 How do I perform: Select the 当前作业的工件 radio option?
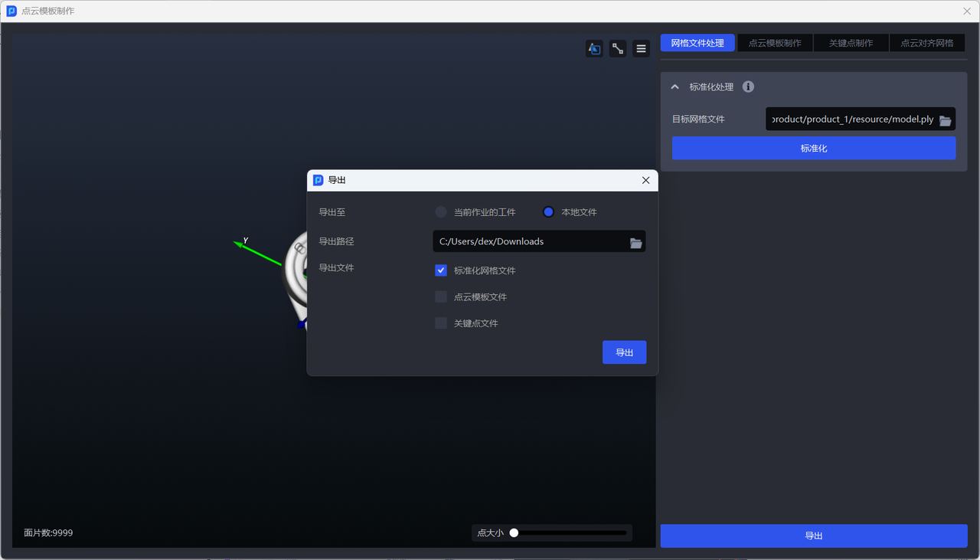441,212
